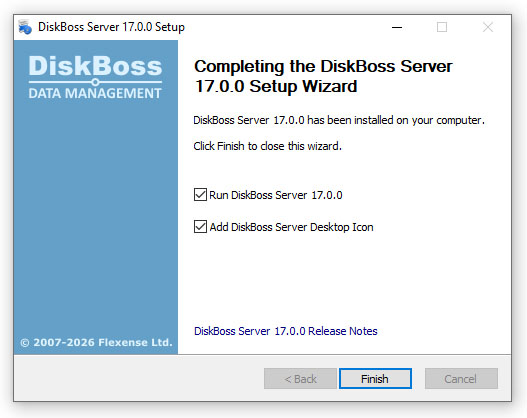Viewport: 527px width, 418px height.
Task: Close the setup window with X
Action: point(488,27)
